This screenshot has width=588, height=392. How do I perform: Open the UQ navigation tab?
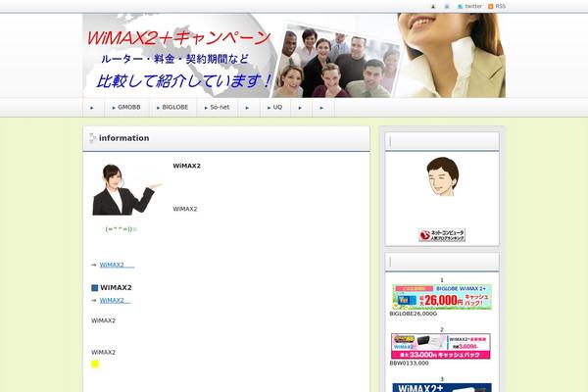point(274,107)
